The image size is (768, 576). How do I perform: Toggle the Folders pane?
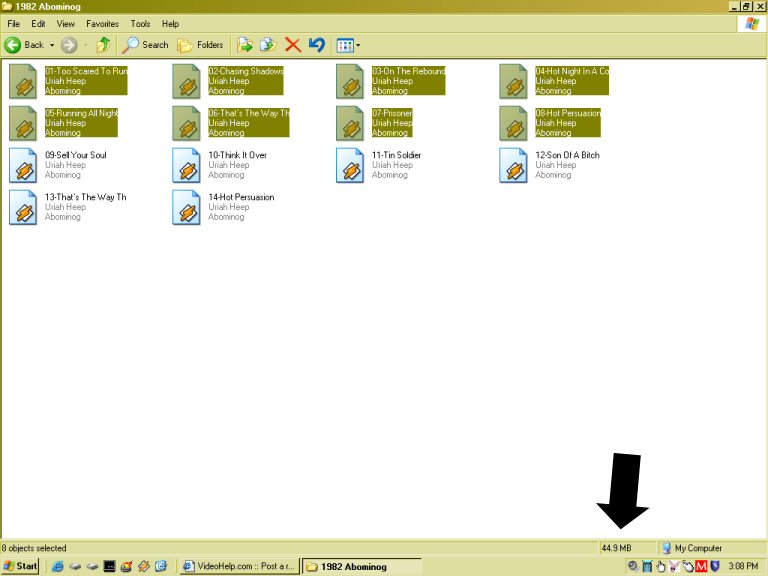click(200, 45)
